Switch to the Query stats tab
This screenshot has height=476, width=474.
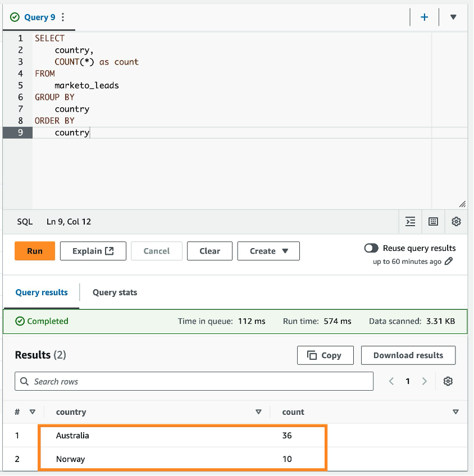coord(114,292)
